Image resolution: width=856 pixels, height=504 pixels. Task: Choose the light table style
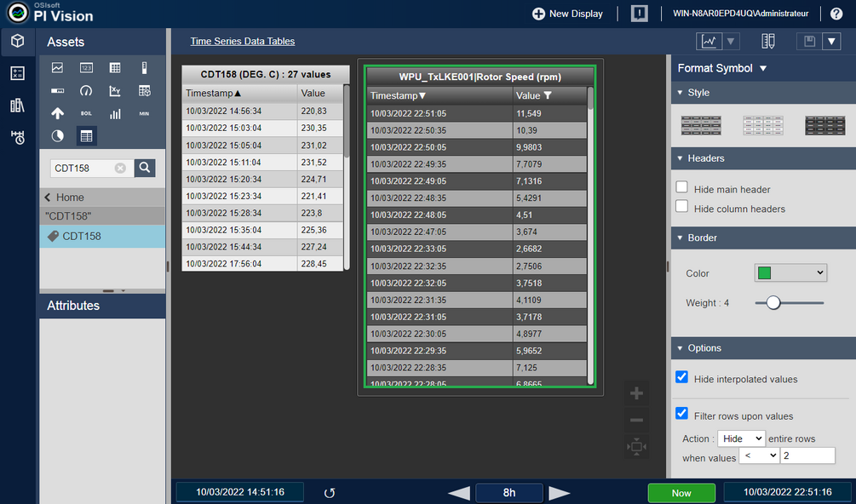[763, 125]
